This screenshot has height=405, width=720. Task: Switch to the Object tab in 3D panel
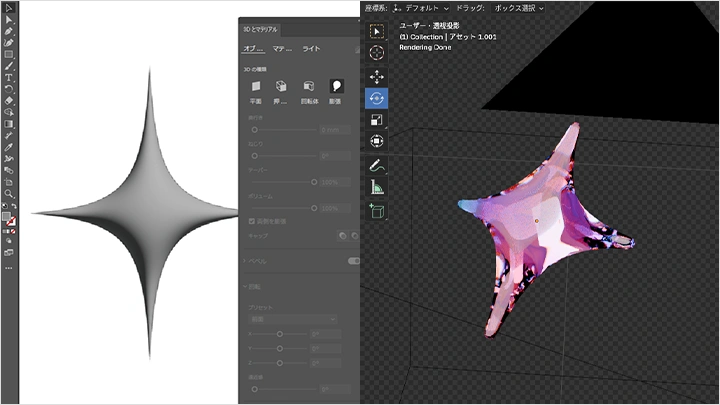pyautogui.click(x=253, y=49)
